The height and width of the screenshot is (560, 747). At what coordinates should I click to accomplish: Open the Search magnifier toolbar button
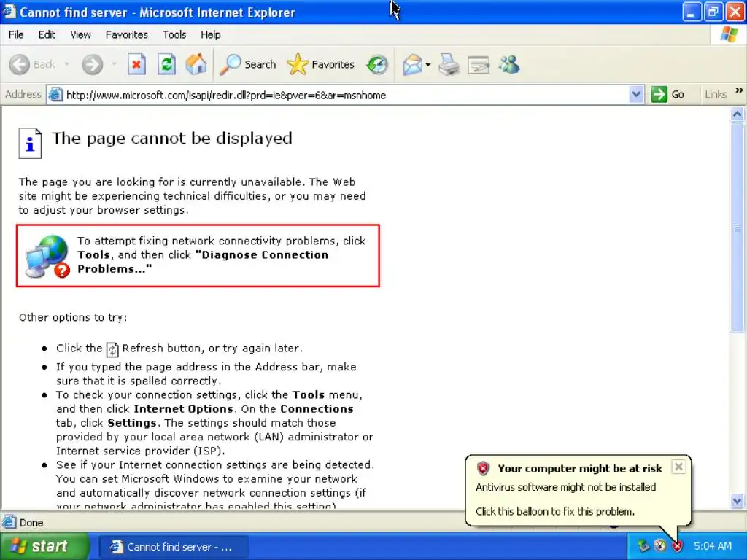tap(248, 64)
